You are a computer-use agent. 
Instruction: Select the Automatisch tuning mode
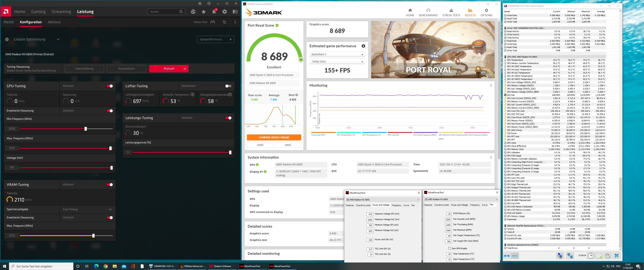127,69
